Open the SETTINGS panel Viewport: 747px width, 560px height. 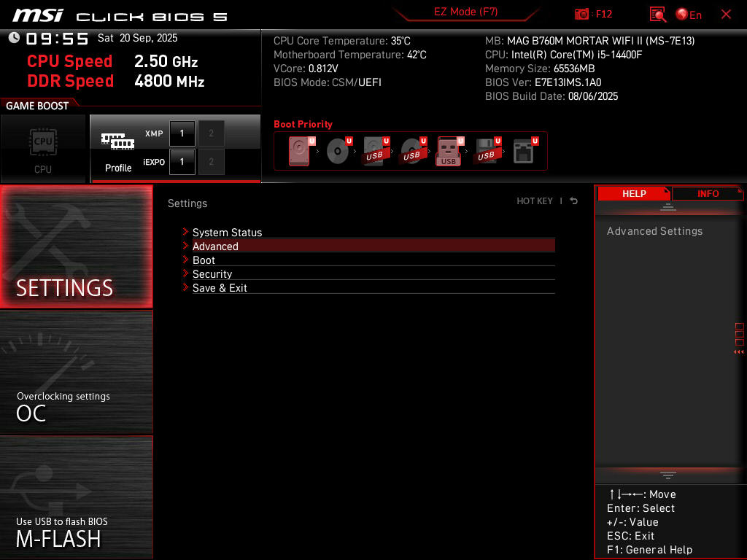[x=76, y=246]
